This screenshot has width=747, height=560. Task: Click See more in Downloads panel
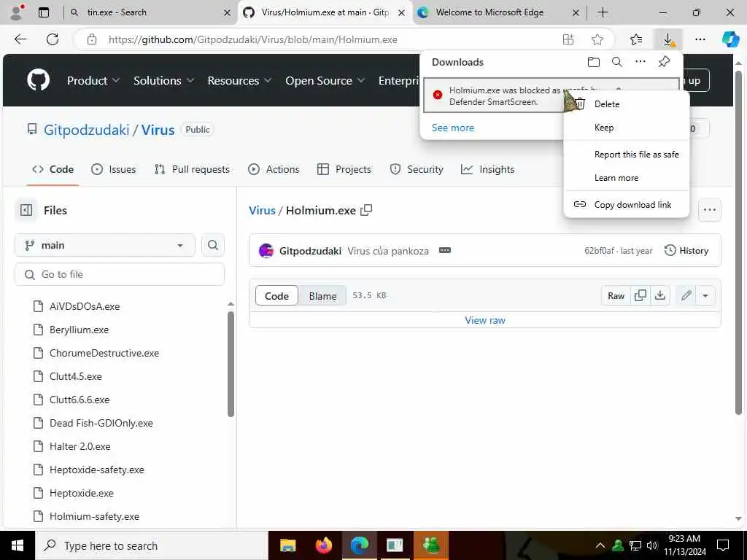[452, 128]
